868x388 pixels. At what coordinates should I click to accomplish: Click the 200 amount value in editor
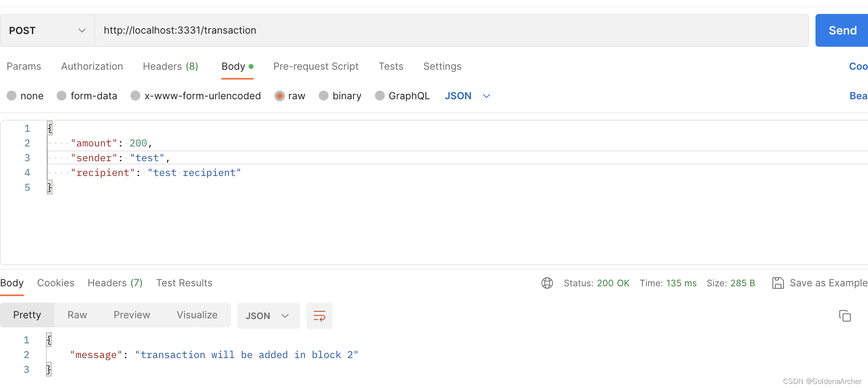coord(138,143)
